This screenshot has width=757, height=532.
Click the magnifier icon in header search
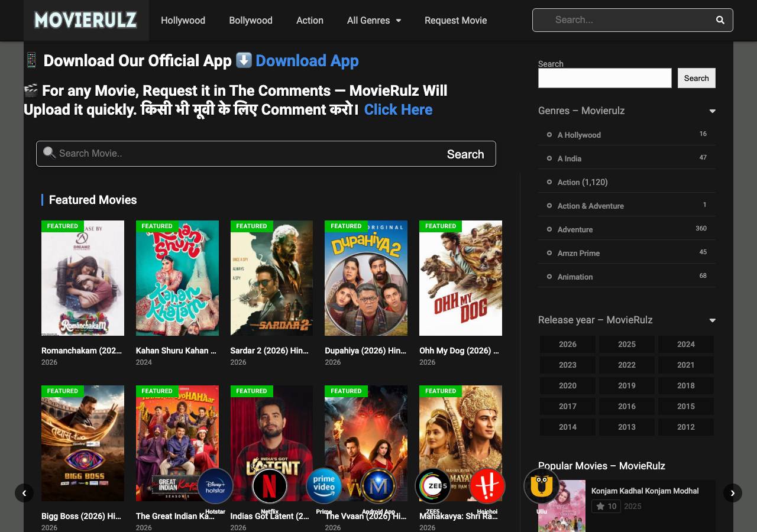click(x=720, y=20)
